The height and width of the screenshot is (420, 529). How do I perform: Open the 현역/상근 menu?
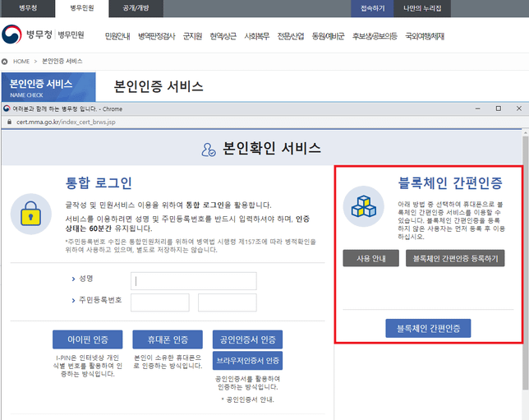coord(223,36)
